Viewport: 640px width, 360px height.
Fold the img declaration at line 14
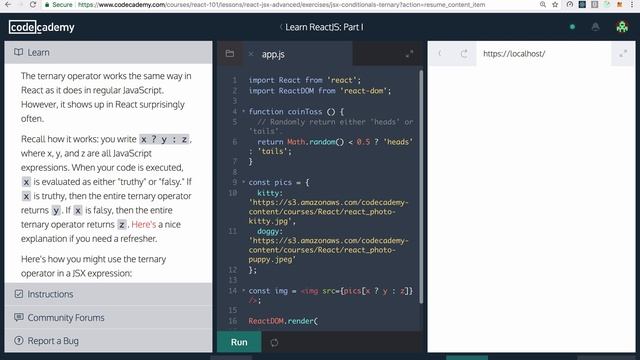point(244,291)
